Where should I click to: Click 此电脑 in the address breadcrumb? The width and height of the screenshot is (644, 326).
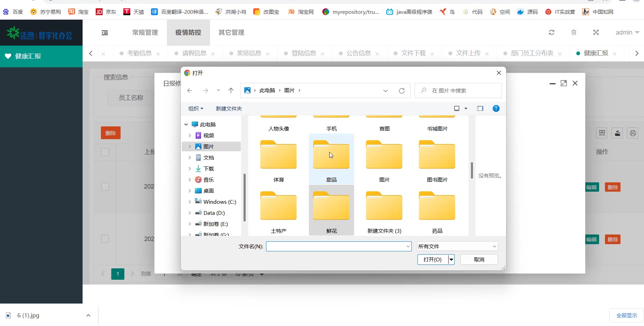(x=267, y=90)
